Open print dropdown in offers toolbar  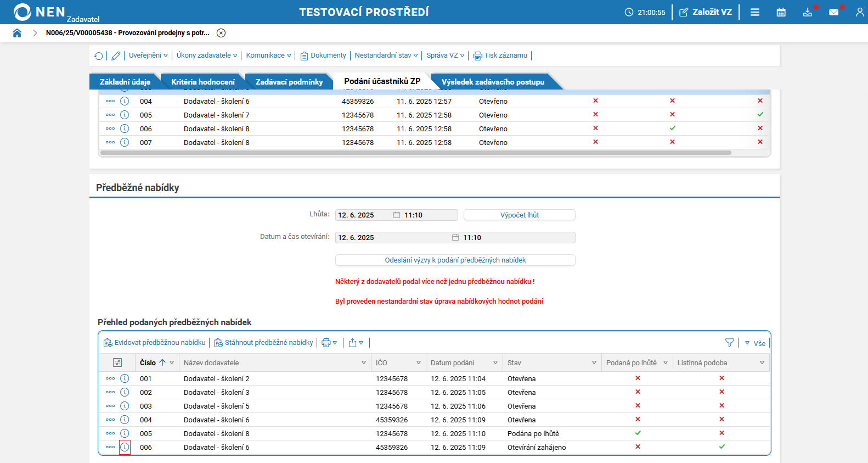(x=329, y=343)
